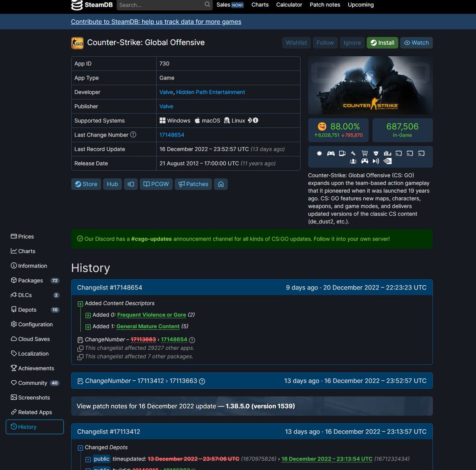
Task: Select DLCs in sidebar
Action: 35,295
